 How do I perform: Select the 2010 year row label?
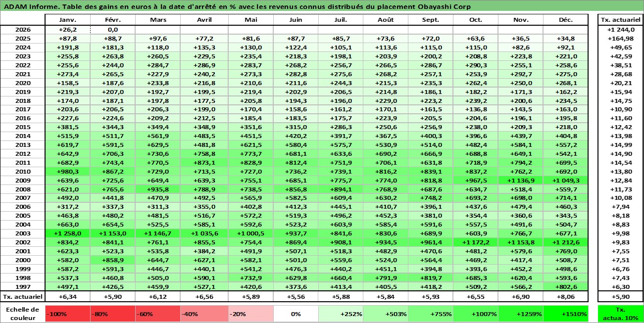(x=23, y=171)
